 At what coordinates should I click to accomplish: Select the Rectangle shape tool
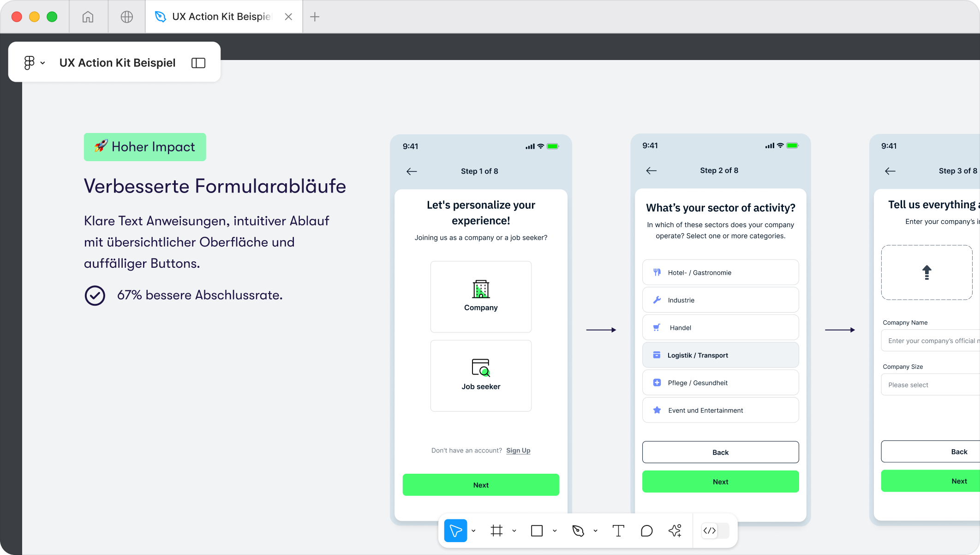pos(537,531)
